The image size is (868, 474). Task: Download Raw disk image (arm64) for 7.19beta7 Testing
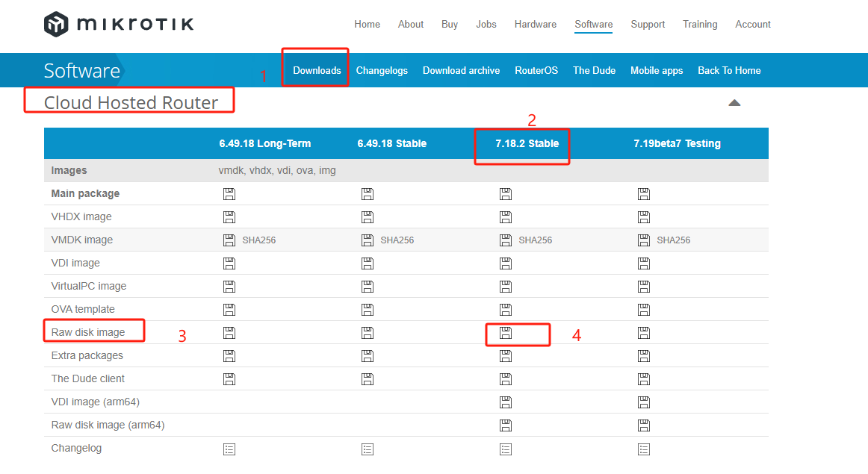644,426
